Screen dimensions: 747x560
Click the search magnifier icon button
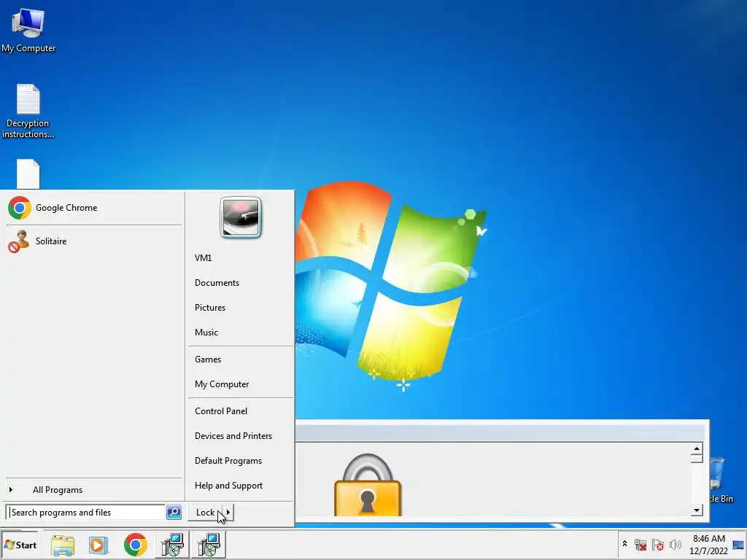(x=174, y=513)
